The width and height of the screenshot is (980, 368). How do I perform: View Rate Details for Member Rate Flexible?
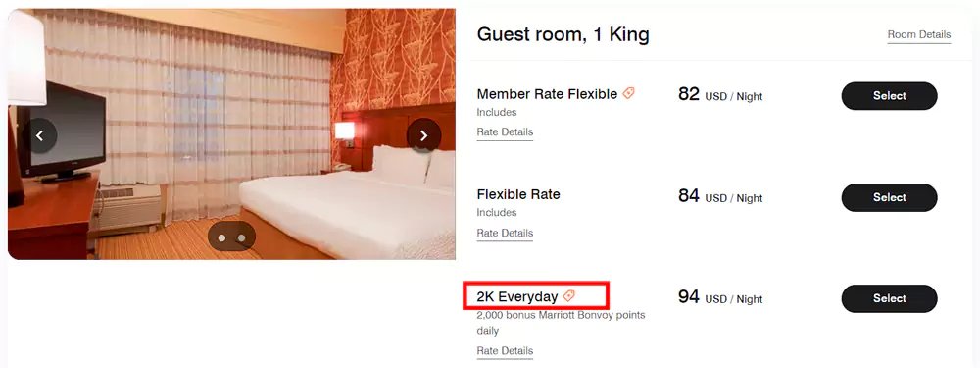(505, 132)
